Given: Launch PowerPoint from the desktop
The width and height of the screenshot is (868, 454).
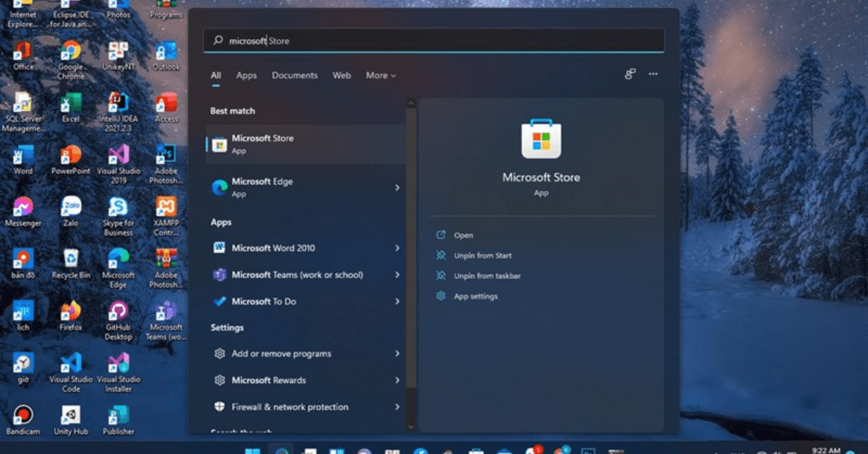Looking at the screenshot, I should click(x=70, y=160).
